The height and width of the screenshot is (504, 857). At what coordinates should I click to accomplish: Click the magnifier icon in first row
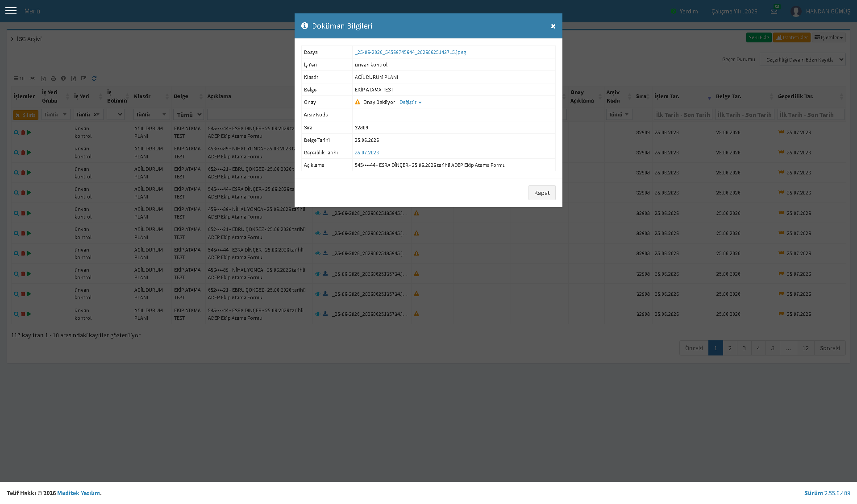pos(16,132)
